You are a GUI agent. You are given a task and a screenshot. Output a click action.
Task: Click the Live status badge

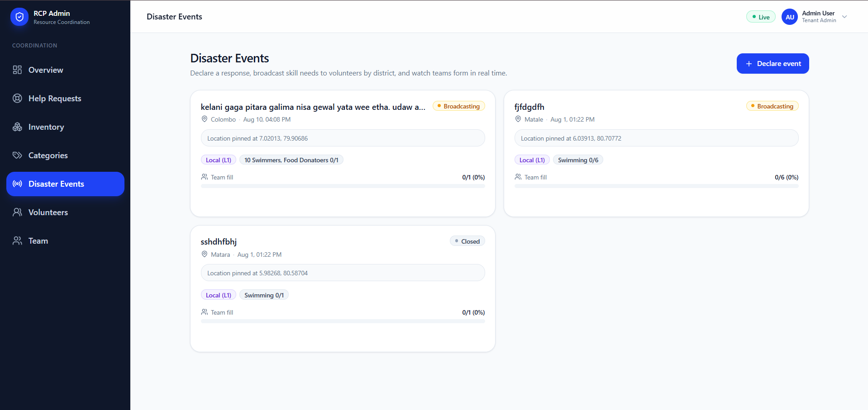click(761, 17)
